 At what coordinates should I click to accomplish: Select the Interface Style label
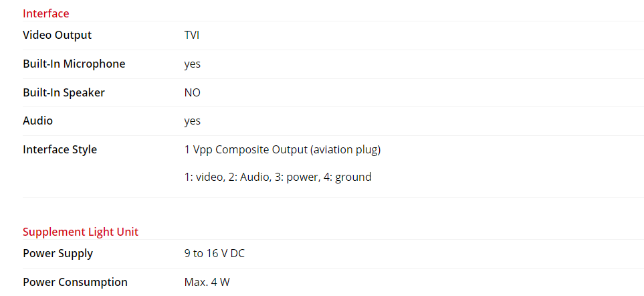(x=60, y=150)
